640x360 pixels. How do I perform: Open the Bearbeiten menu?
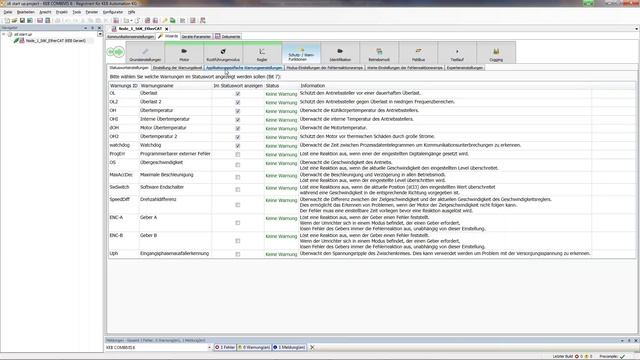click(25, 12)
